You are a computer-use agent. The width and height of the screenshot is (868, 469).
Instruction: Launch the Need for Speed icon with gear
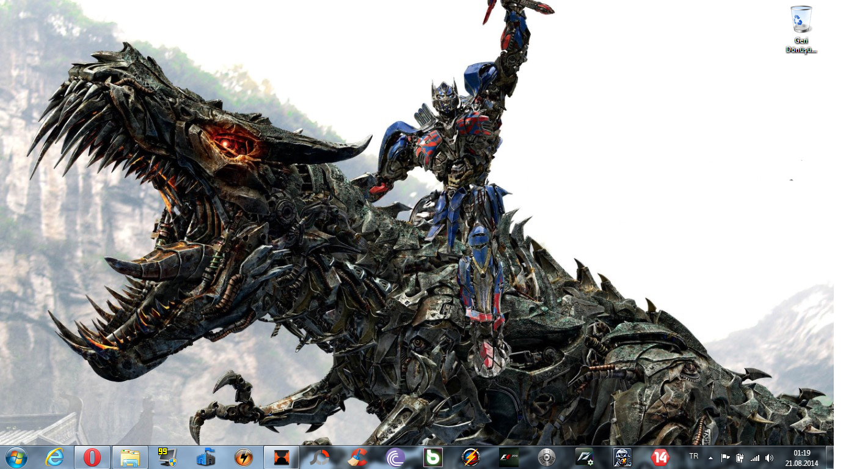pyautogui.click(x=585, y=457)
